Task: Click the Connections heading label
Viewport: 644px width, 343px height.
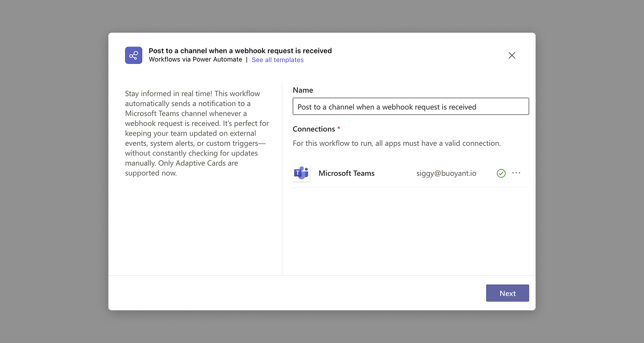Action: click(314, 129)
